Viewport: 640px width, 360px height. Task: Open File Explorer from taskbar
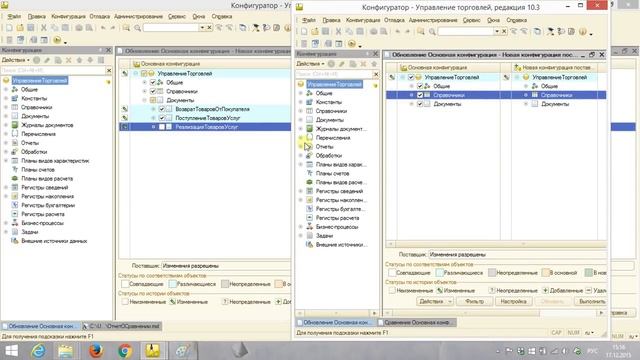pyautogui.click(x=65, y=351)
